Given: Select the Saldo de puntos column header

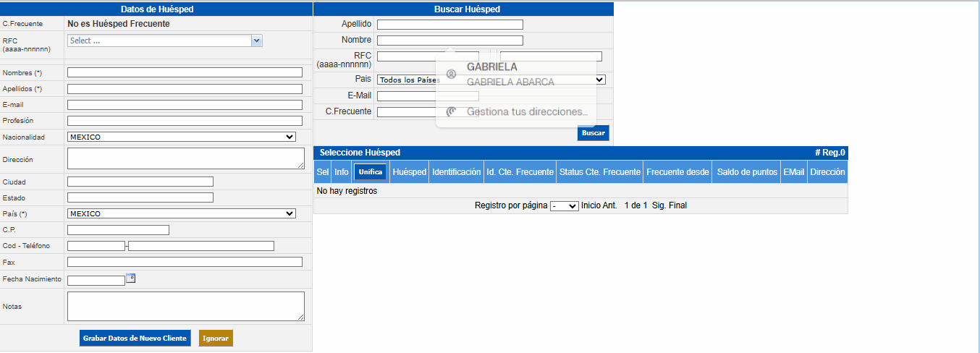Looking at the screenshot, I should (x=747, y=172).
